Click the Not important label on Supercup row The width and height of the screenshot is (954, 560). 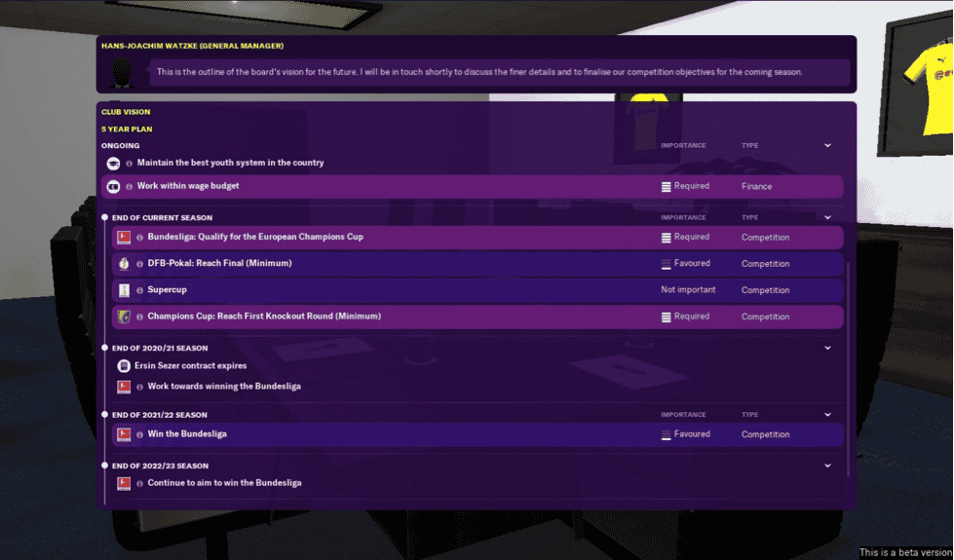tap(688, 290)
